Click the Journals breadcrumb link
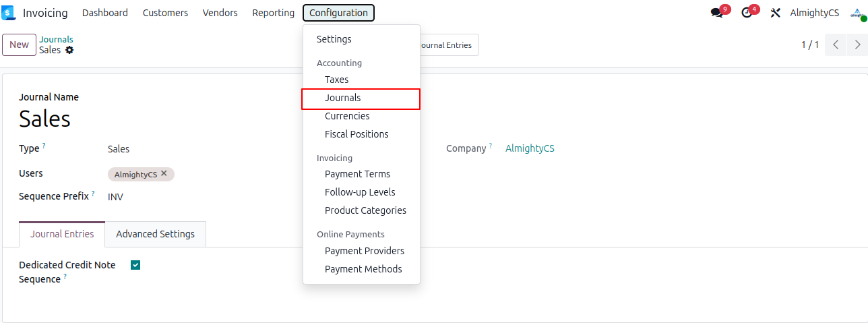This screenshot has height=323, width=868. point(56,39)
